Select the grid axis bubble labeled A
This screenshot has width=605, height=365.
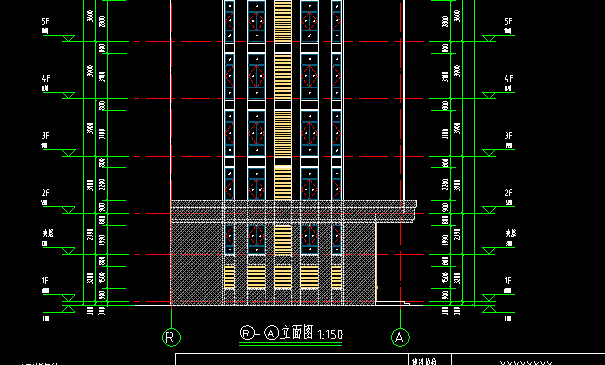(x=400, y=337)
